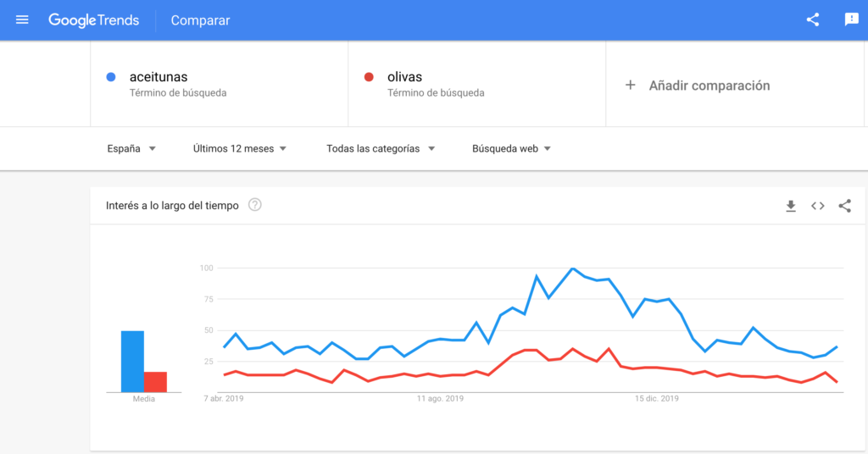Screen dimensions: 868x454
Task: Expand the España region dropdown
Action: (x=131, y=148)
